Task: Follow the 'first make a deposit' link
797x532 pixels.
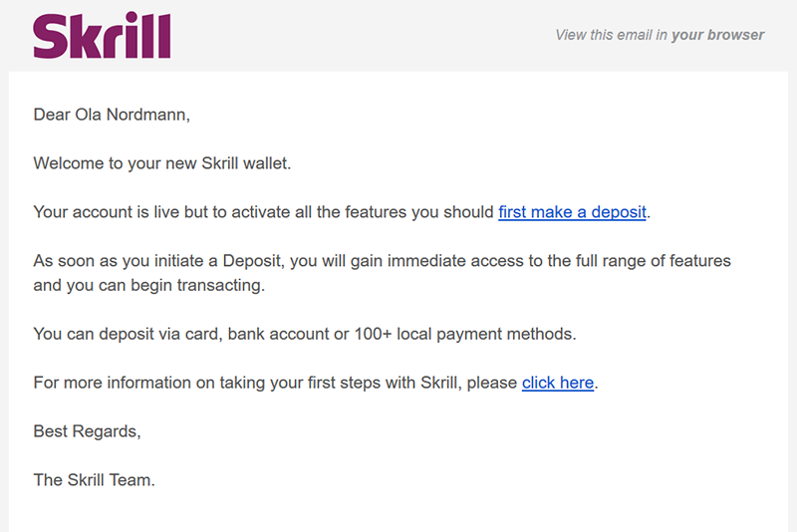Action: pos(572,212)
